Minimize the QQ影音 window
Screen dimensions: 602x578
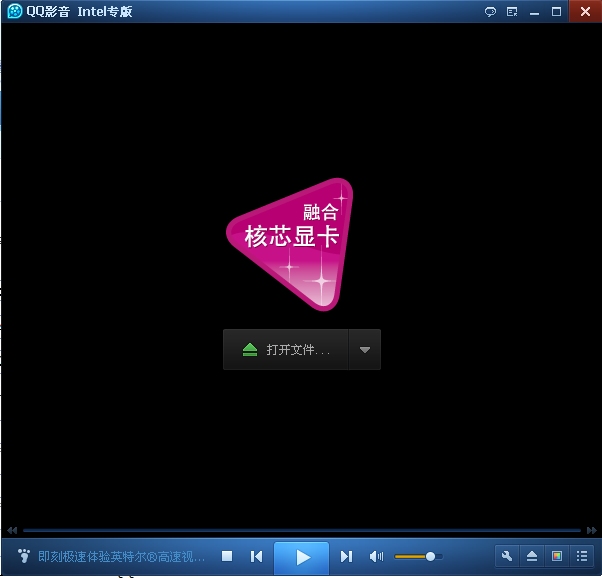pos(534,13)
